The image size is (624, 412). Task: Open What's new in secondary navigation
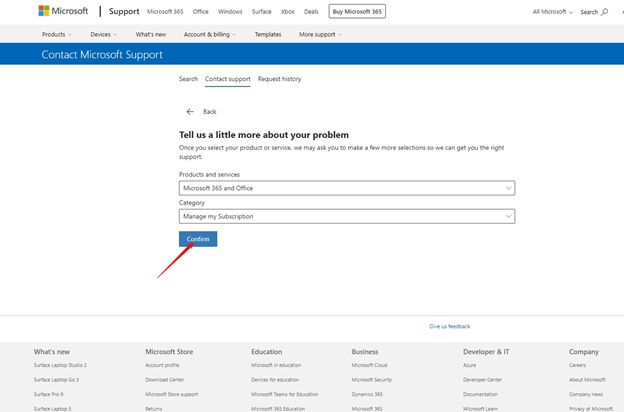(151, 35)
